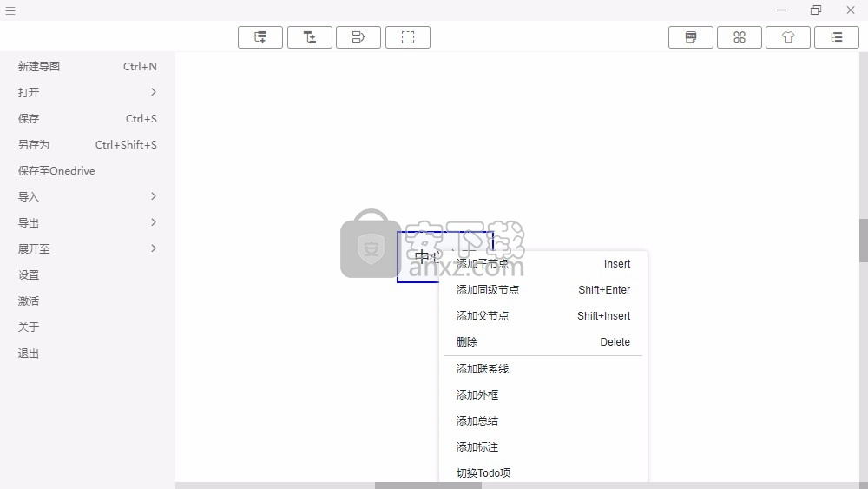Collapse the hamburger menu at top left

coord(10,10)
